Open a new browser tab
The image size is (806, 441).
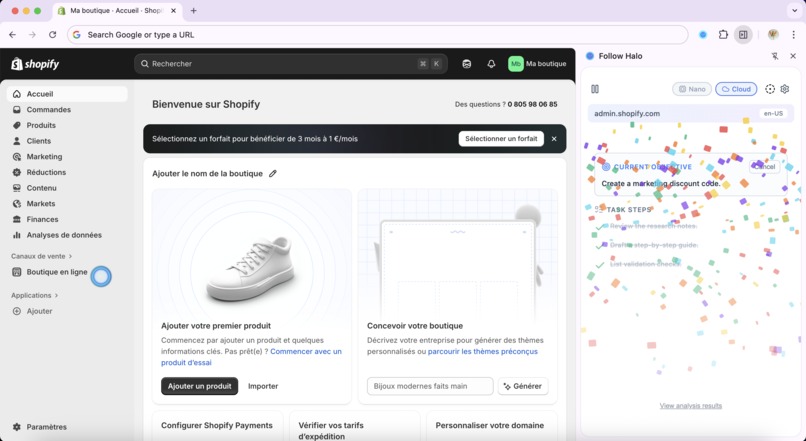pyautogui.click(x=194, y=11)
